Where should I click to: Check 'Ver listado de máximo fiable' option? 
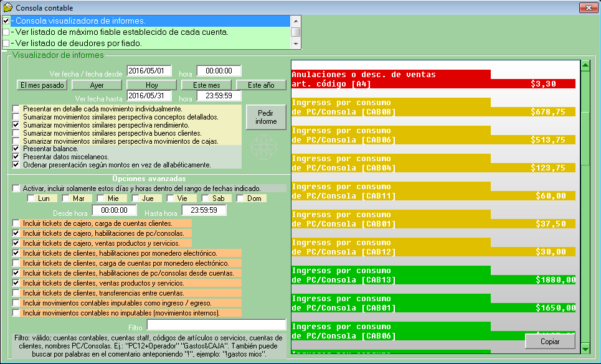tap(6, 32)
